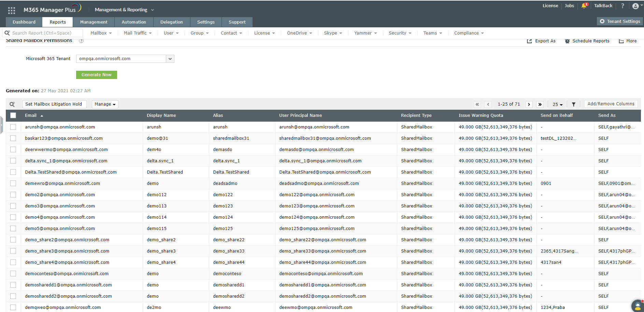Click the help question mark icon
644x312 pixels.
point(622,5)
